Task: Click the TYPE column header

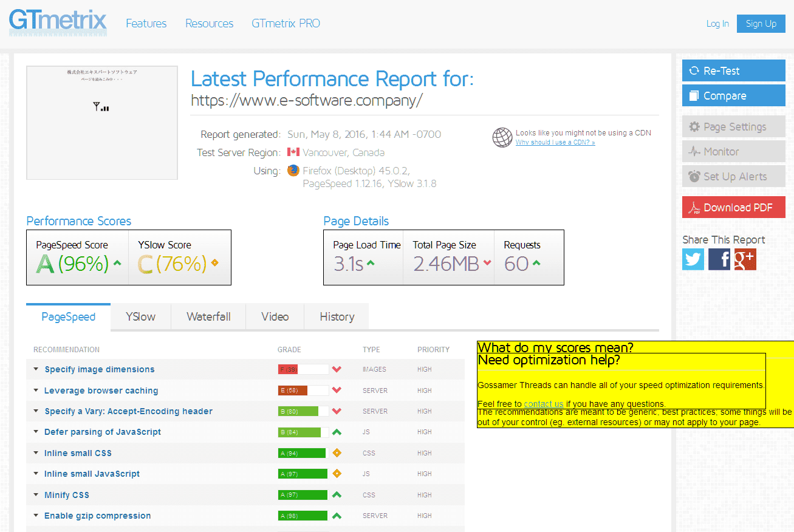Action: [x=371, y=350]
